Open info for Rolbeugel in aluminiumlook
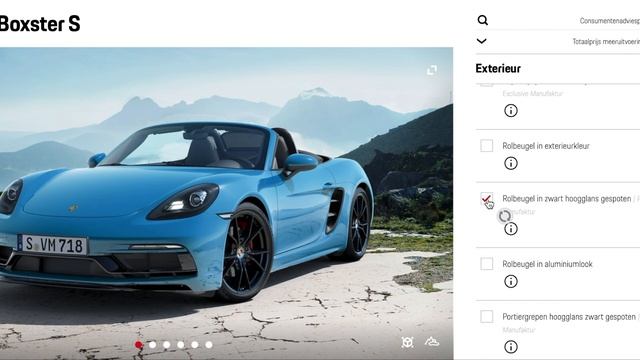Screen dimensions: 640x360 pyautogui.click(x=511, y=281)
